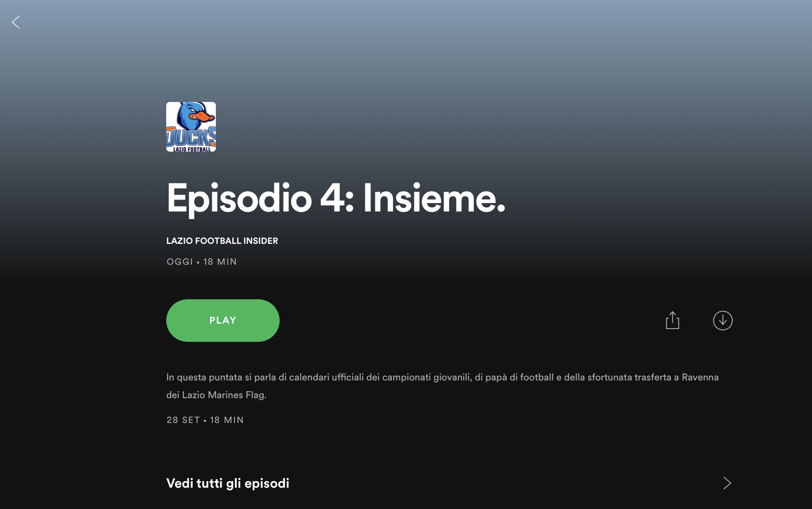Image resolution: width=812 pixels, height=509 pixels.
Task: Click the Lazio Football caption under the logo
Action: click(x=191, y=149)
